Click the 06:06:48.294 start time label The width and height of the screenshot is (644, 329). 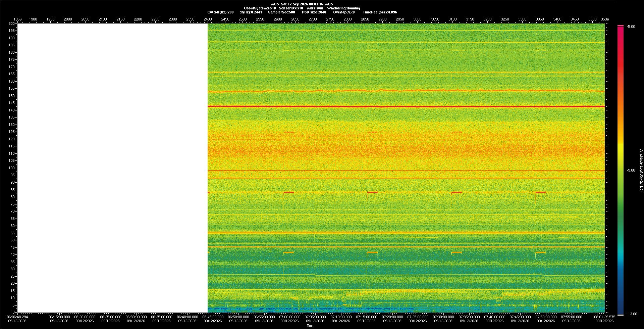[17, 317]
